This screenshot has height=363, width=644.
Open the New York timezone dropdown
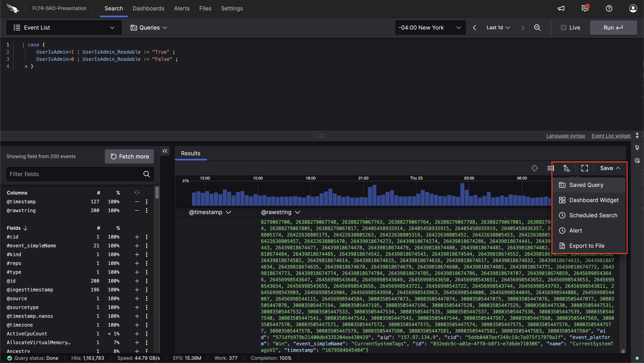(430, 27)
